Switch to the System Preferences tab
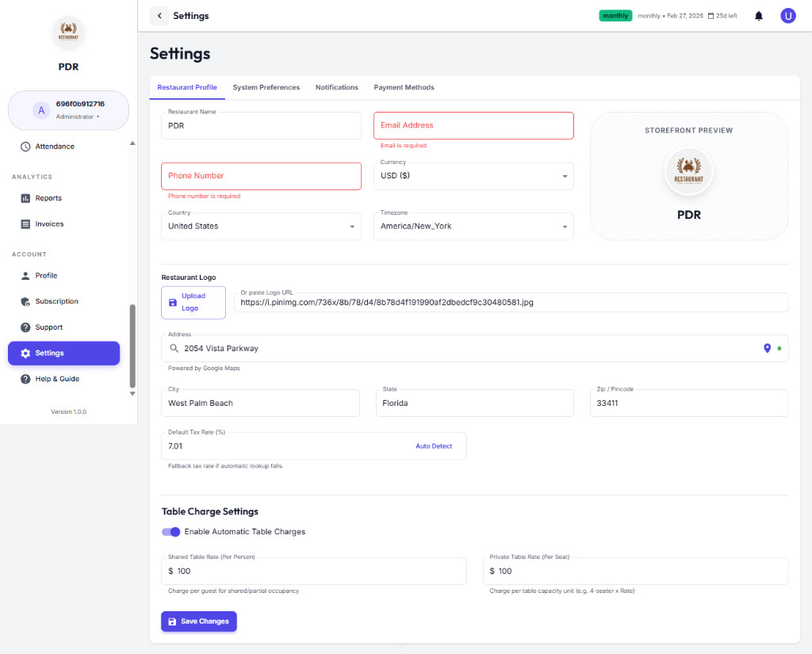 (266, 87)
